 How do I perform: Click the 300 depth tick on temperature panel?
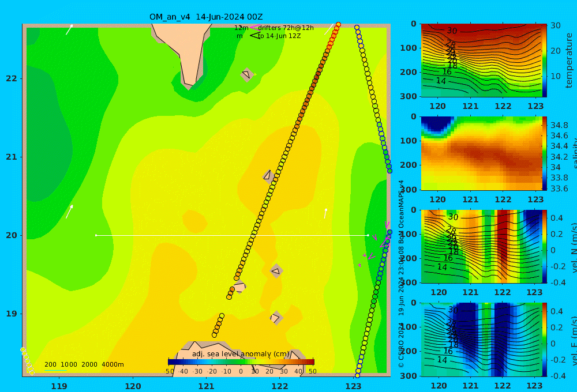tap(409, 96)
